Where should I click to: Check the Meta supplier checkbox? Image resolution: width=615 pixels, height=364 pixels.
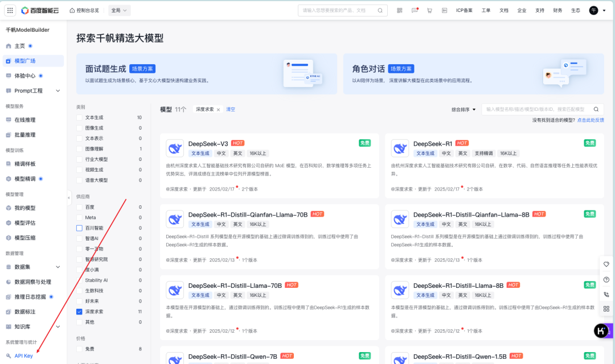pyautogui.click(x=79, y=217)
